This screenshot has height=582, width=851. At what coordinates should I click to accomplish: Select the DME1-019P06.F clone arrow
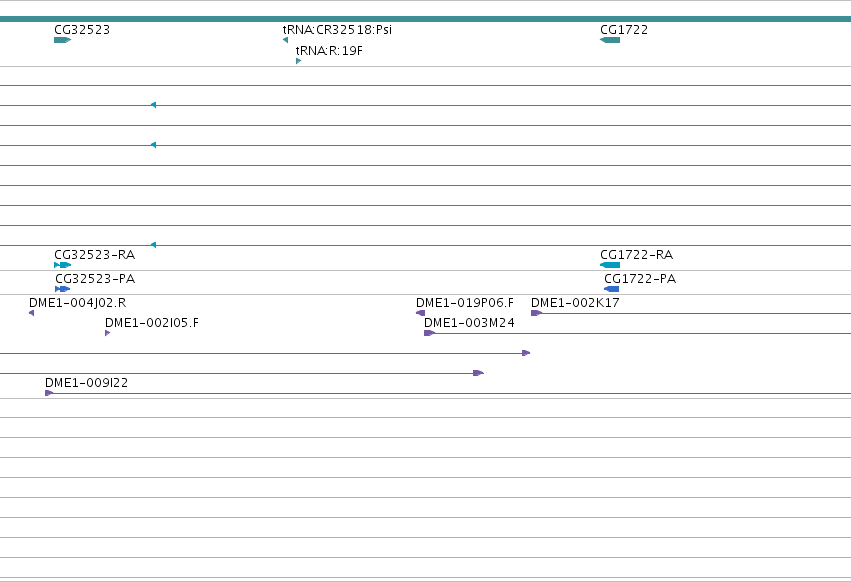421,313
